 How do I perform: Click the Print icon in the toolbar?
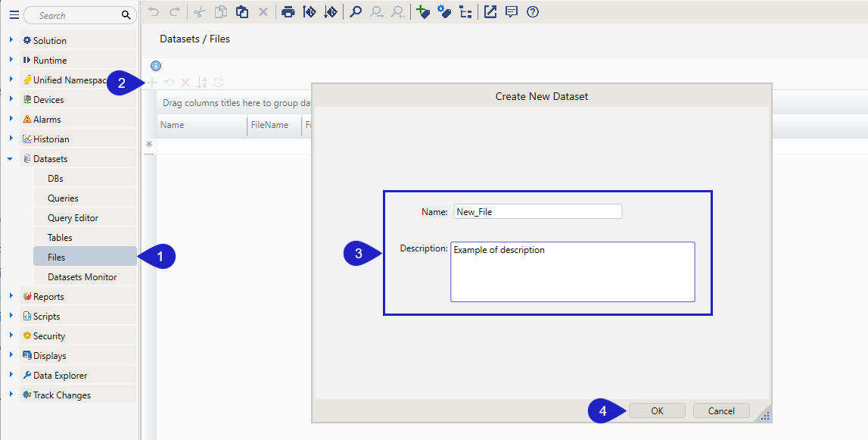point(288,11)
